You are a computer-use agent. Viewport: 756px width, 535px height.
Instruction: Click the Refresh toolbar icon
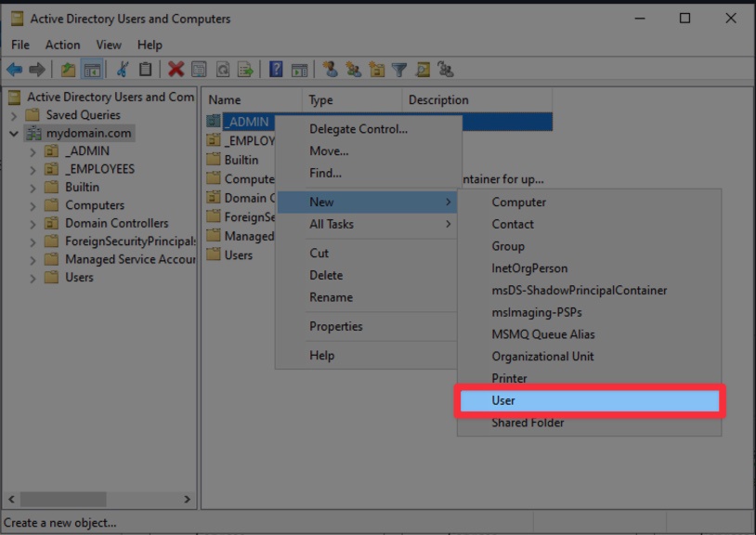click(x=222, y=70)
